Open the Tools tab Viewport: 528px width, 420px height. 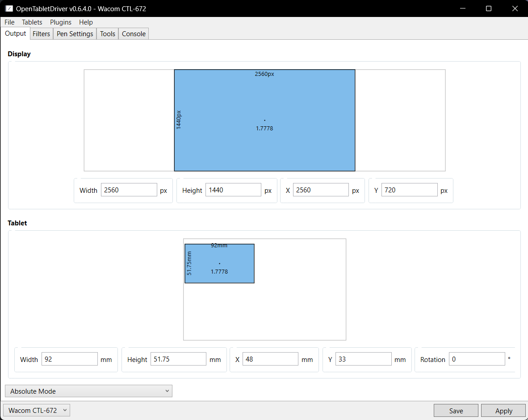(108, 34)
